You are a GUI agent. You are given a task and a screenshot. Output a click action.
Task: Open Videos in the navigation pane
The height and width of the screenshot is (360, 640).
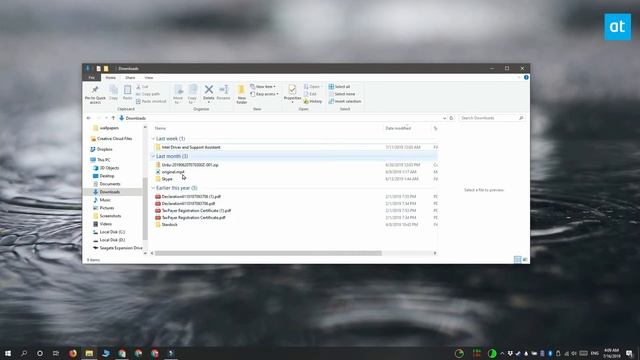tap(106, 224)
